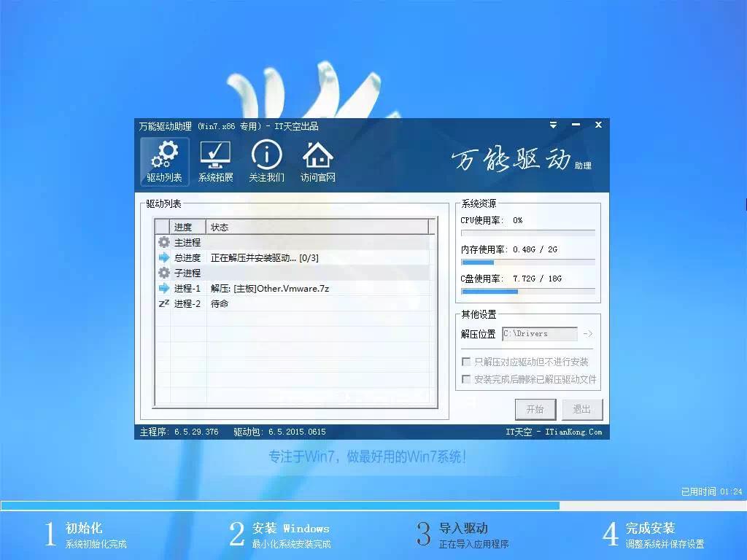Click the blue arrow icon on 进程-1 row

(x=164, y=288)
